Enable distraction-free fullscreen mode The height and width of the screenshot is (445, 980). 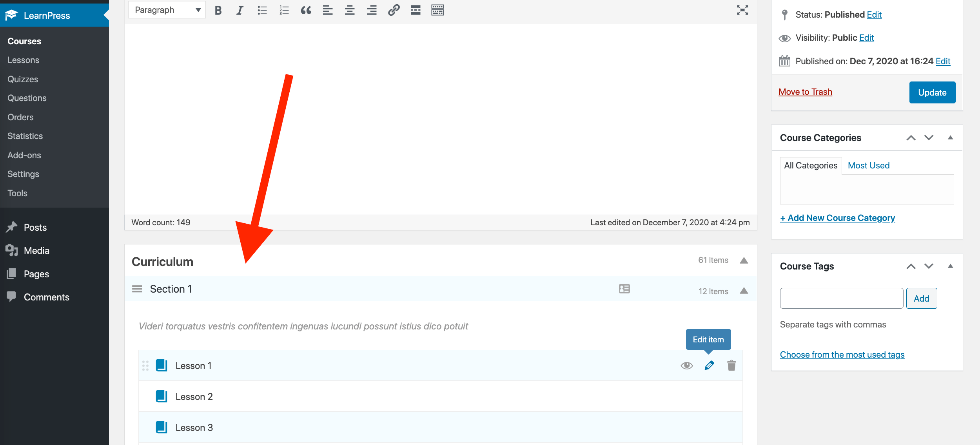(x=742, y=10)
